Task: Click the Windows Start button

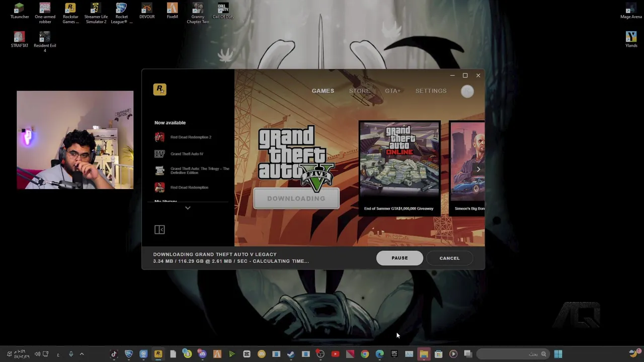Action: click(x=558, y=354)
